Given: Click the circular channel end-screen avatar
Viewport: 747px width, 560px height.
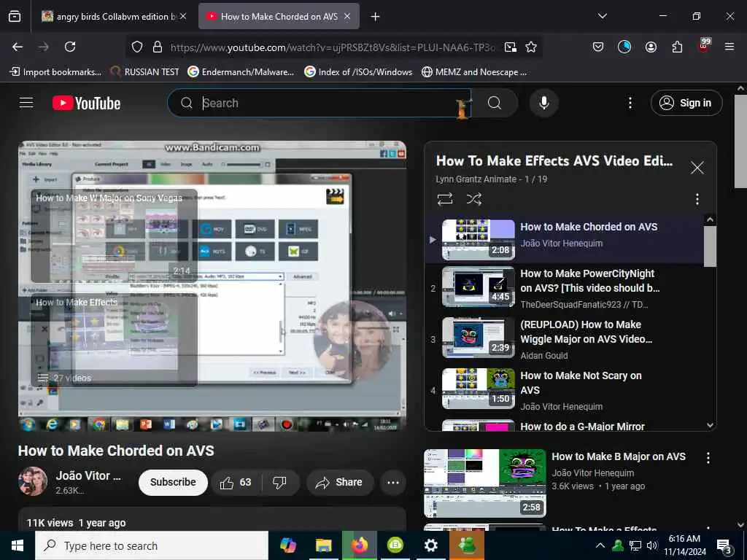Looking at the screenshot, I should coord(353,341).
